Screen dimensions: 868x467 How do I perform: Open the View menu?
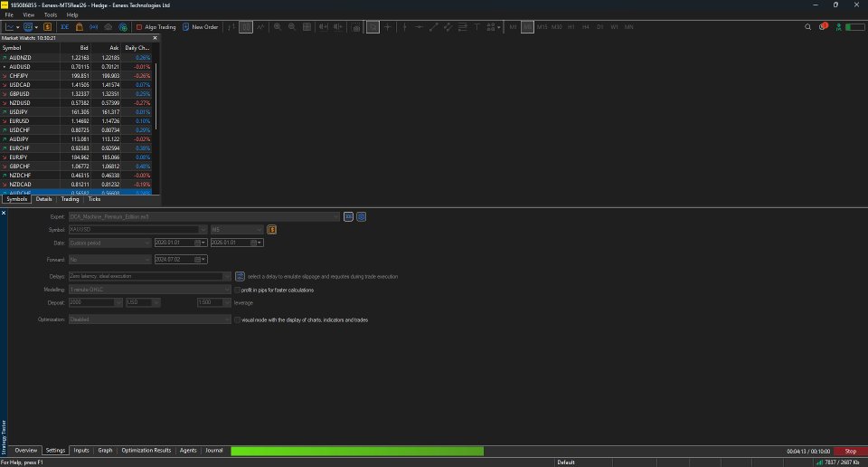[28, 15]
